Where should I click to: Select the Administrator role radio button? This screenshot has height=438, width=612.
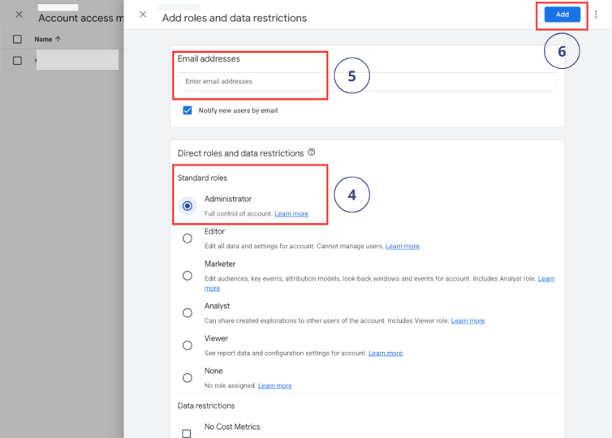(x=187, y=206)
